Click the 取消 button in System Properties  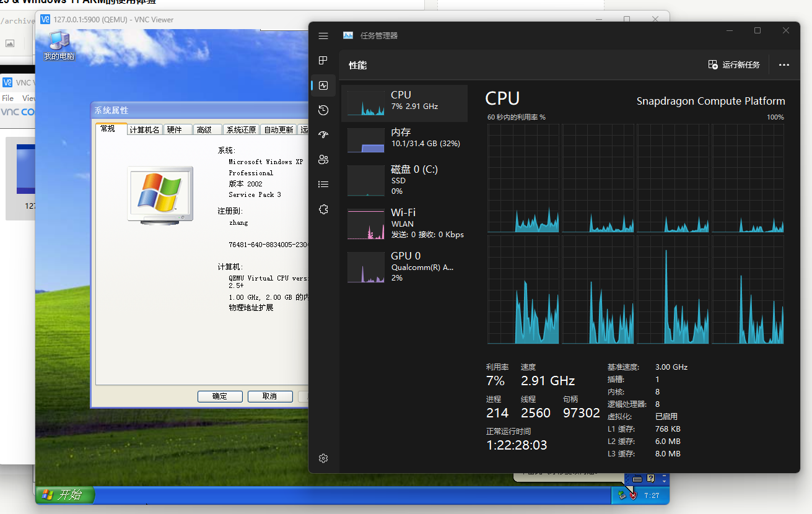270,396
